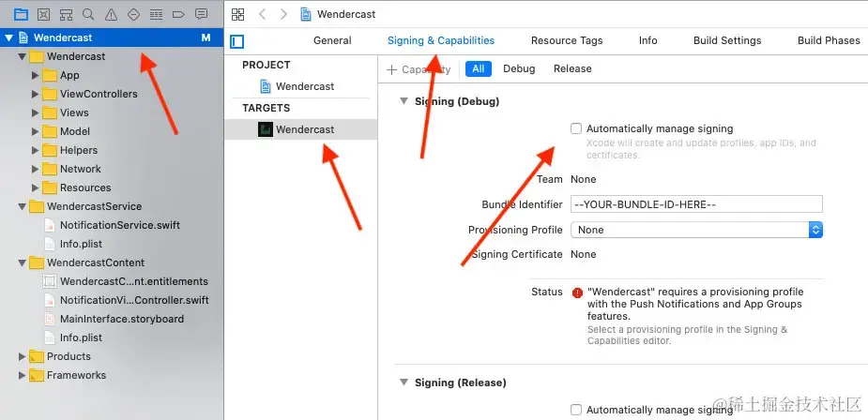Enable Automatically manage signing for Debug

point(576,129)
